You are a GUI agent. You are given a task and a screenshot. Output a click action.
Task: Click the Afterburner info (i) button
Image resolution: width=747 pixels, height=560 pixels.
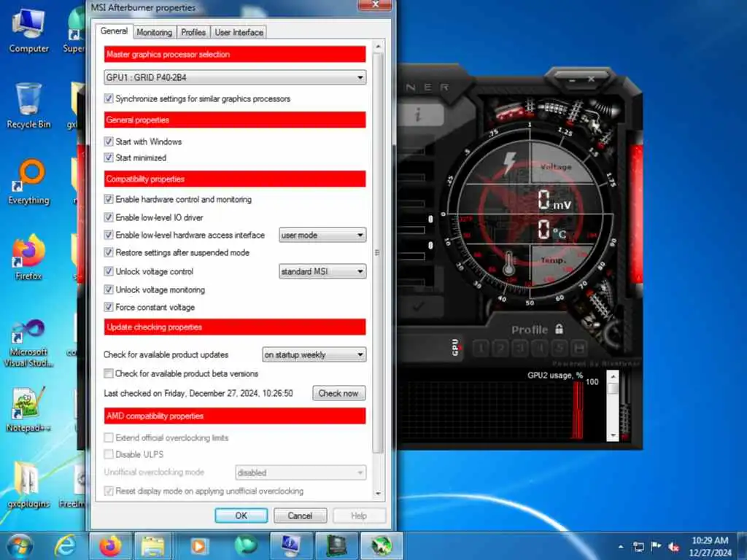click(x=418, y=114)
